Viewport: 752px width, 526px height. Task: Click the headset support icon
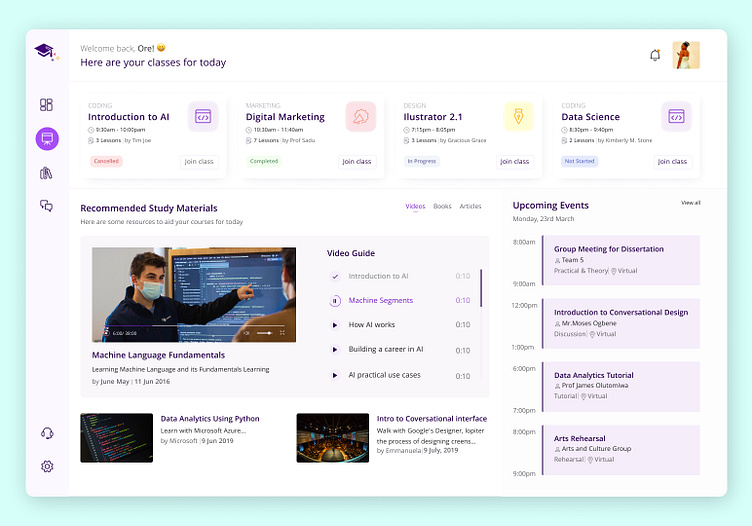click(x=46, y=433)
